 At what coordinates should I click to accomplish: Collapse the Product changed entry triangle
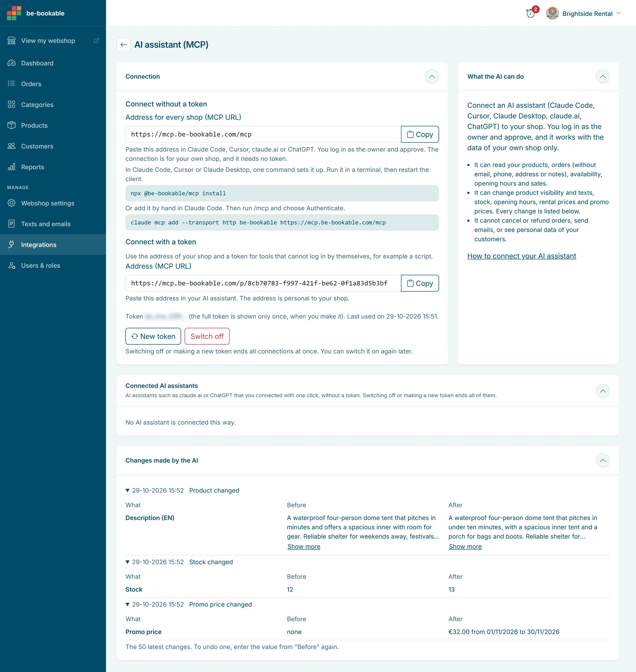coord(128,491)
